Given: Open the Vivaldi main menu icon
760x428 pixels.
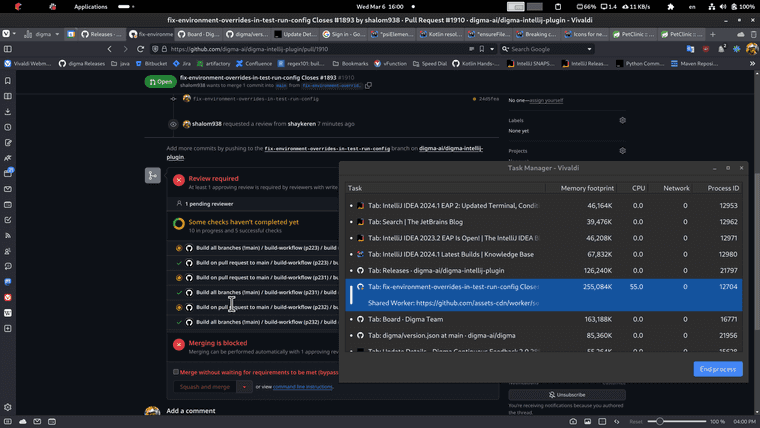Looking at the screenshot, I should (6, 34).
